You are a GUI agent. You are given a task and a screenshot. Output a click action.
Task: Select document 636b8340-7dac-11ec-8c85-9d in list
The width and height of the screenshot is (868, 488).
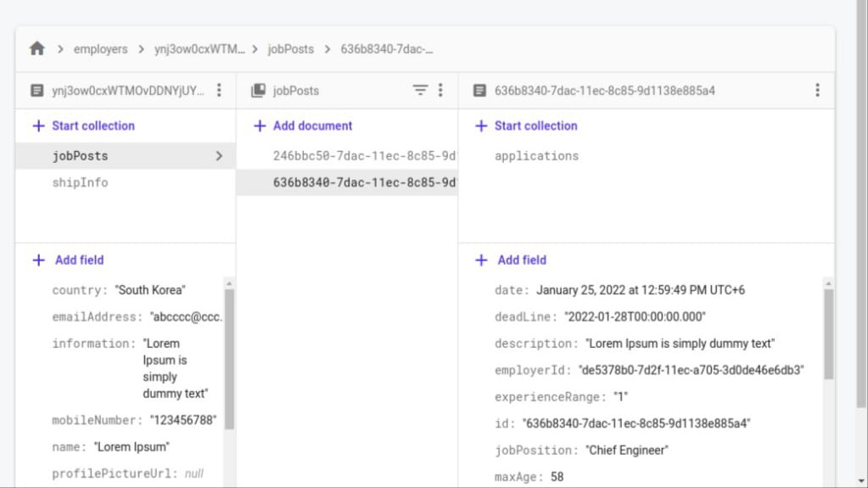pos(347,182)
